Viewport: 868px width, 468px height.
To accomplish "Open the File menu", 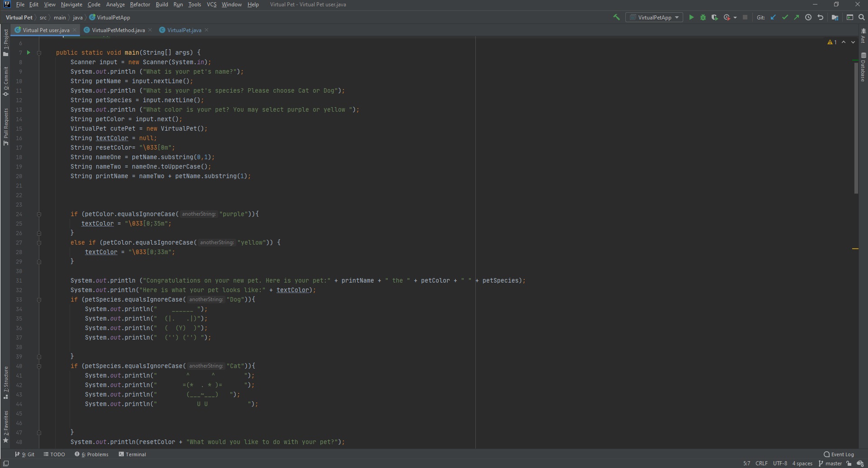I will pos(20,4).
